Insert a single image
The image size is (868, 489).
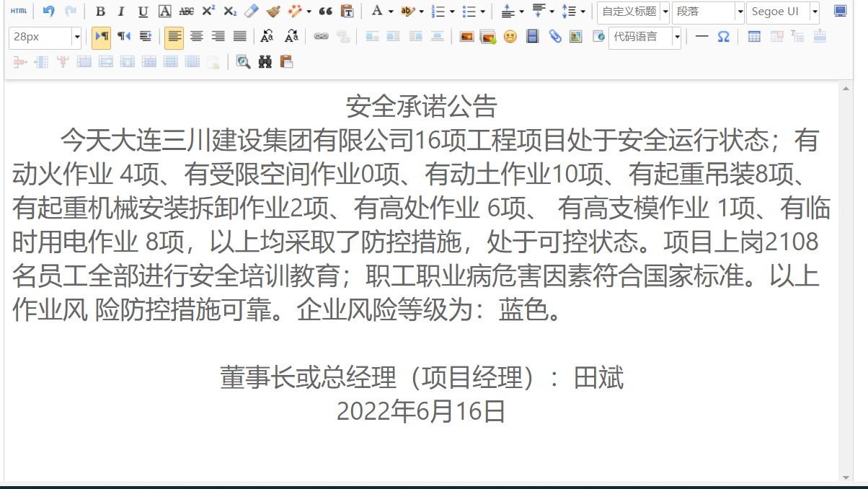point(466,36)
